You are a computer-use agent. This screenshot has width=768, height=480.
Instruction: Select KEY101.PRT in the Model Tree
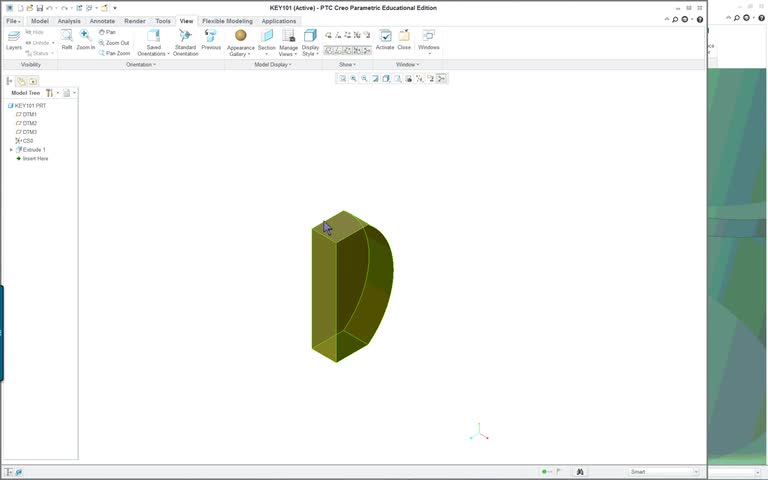coord(27,105)
